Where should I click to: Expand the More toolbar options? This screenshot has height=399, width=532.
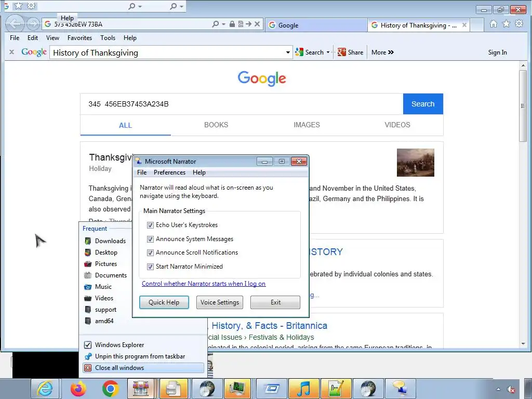point(382,52)
